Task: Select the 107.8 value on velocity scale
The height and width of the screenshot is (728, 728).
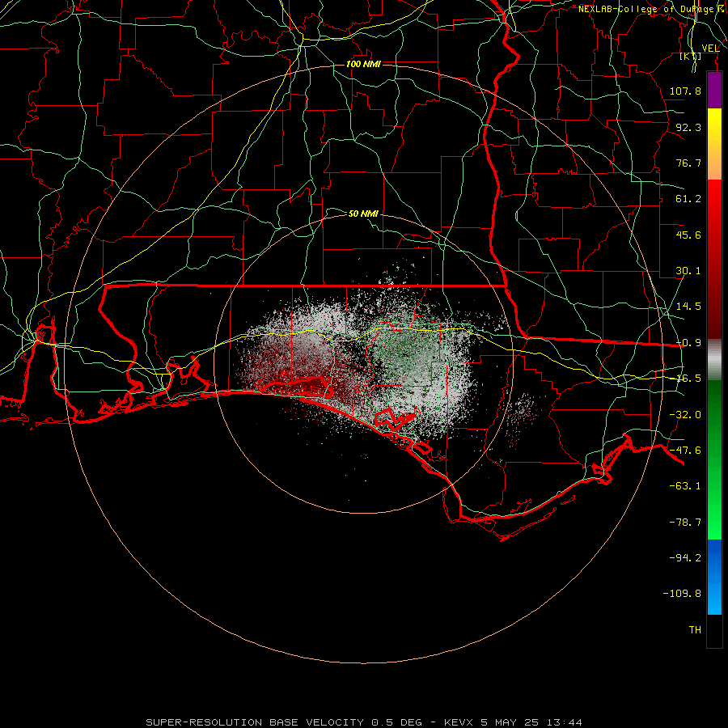Action: click(685, 91)
